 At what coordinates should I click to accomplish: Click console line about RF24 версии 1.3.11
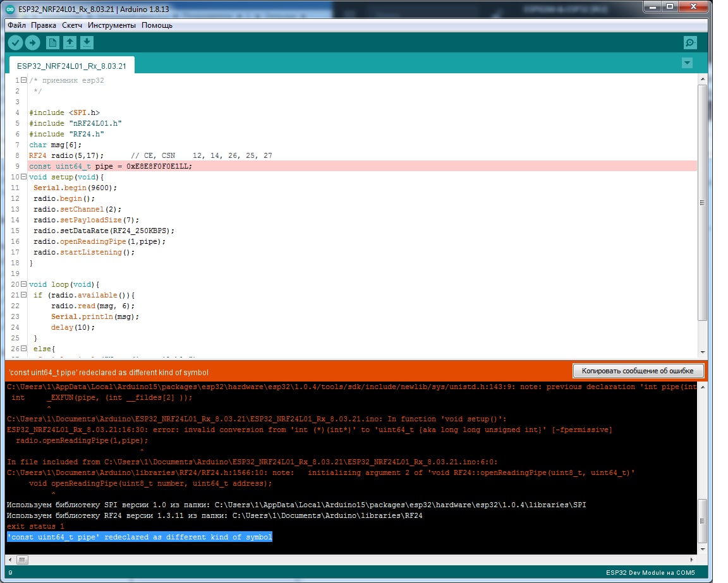[214, 515]
